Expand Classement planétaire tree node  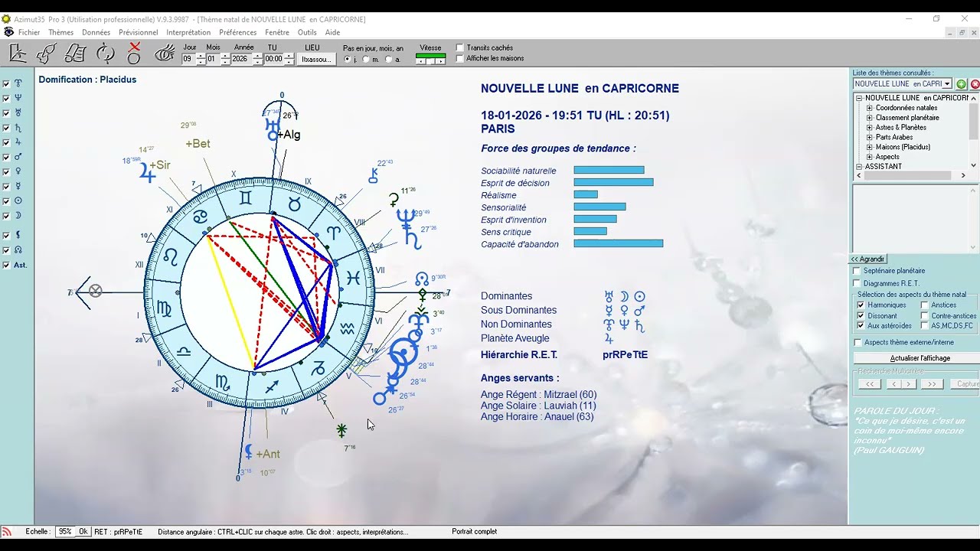coord(870,118)
